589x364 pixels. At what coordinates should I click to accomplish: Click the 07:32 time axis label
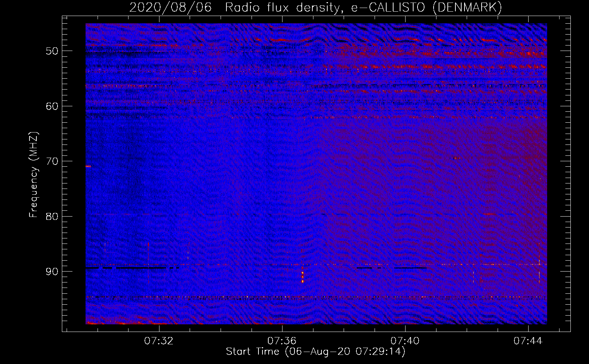tap(159, 341)
